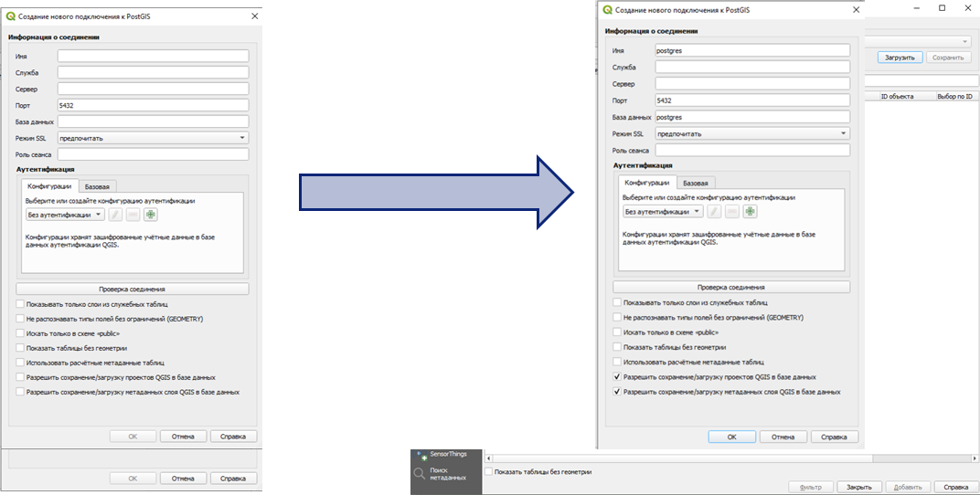Screen dimensions: 980x495
Task: Open Справка next to the Добавить button
Action: tap(955, 487)
